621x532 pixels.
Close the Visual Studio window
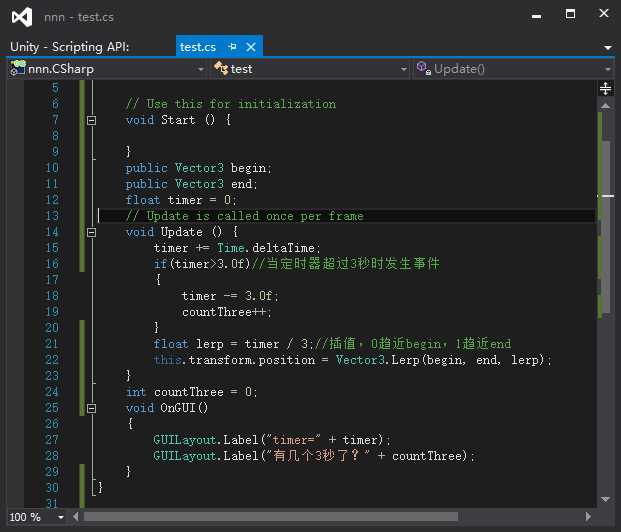coord(604,13)
